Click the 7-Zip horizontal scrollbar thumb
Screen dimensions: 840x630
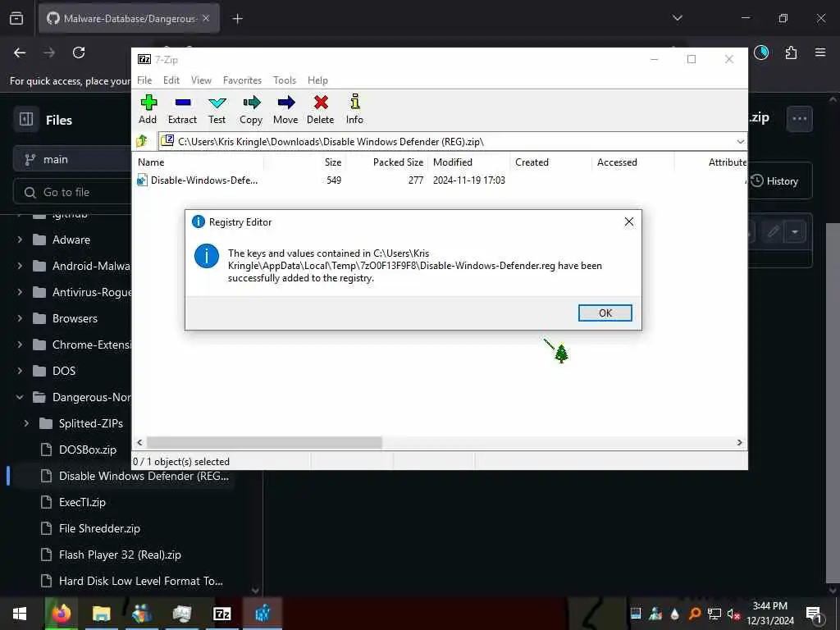point(264,442)
